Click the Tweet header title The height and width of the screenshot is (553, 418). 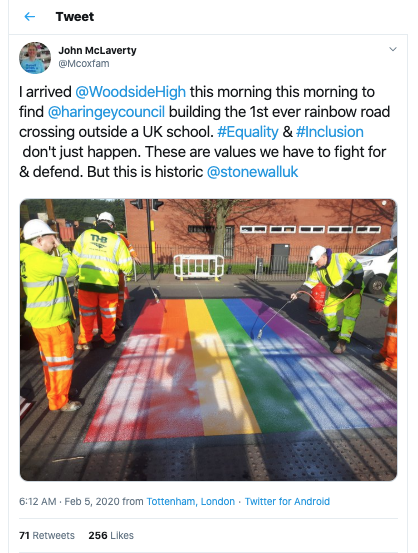pos(75,17)
